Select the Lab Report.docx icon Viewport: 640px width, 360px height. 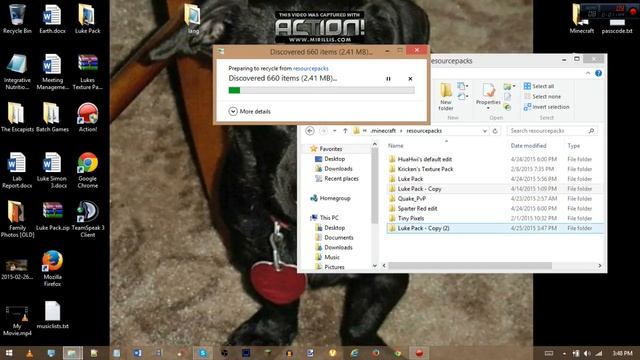[17, 170]
